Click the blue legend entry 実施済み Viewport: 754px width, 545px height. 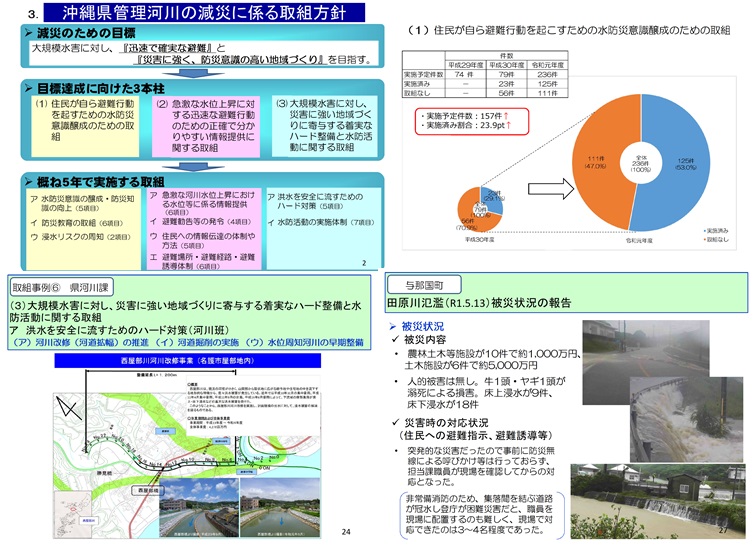click(716, 231)
